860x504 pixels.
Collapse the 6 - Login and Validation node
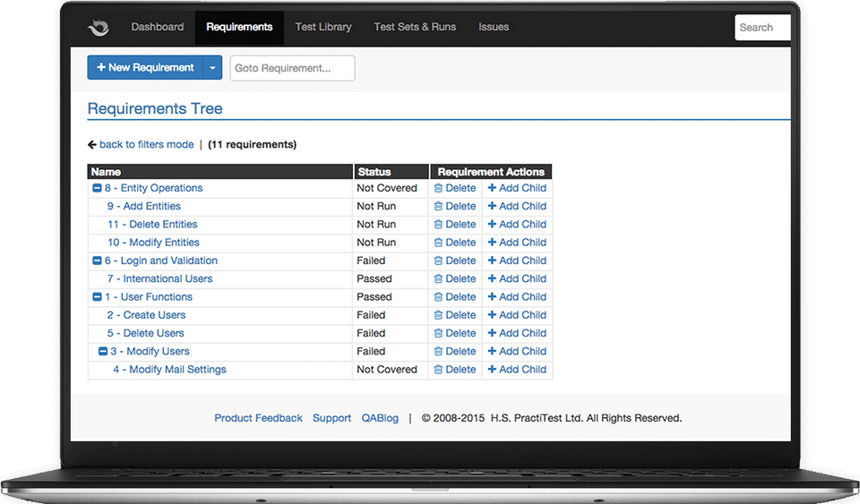[97, 261]
